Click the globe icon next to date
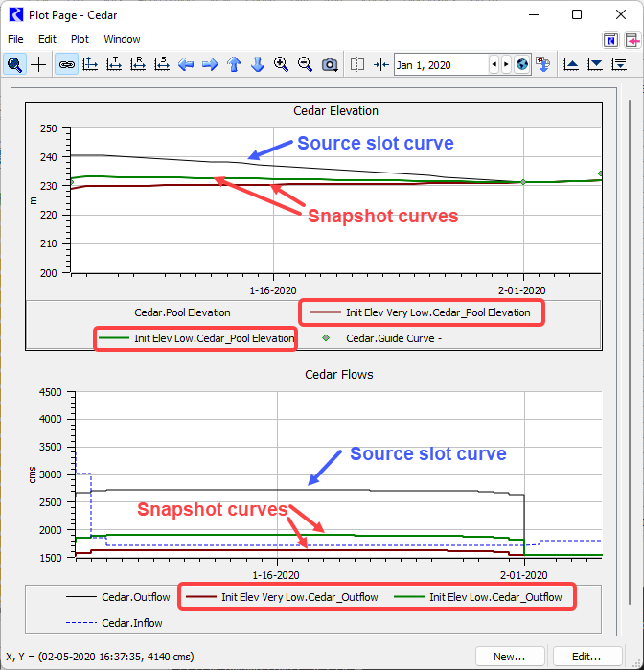Viewport: 644px width, 670px height. [x=522, y=64]
